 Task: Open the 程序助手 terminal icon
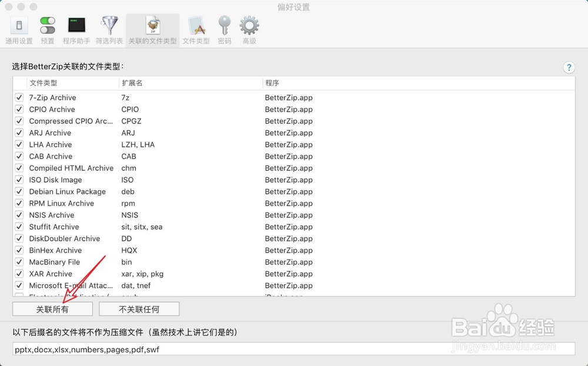pyautogui.click(x=76, y=25)
